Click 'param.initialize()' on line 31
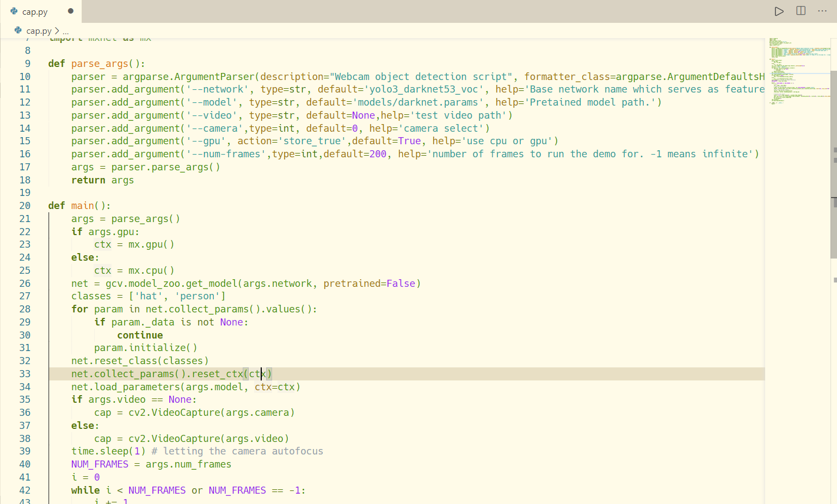This screenshot has width=837, height=504. point(146,348)
